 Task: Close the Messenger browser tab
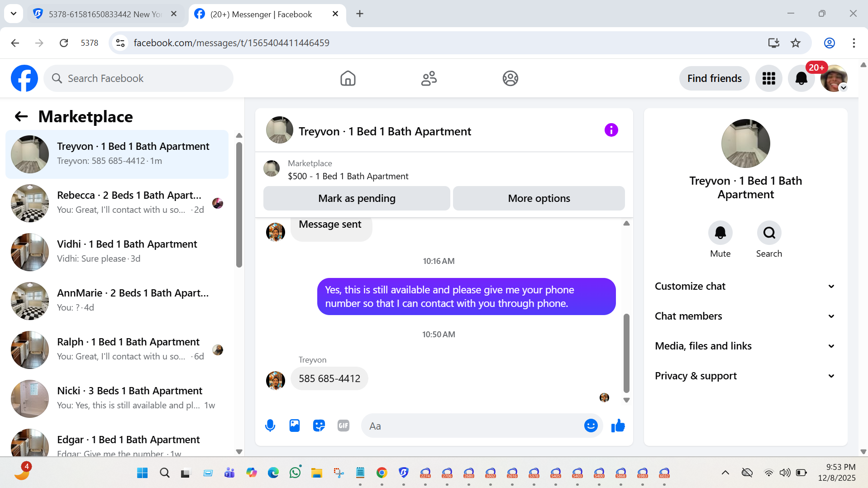coord(335,14)
